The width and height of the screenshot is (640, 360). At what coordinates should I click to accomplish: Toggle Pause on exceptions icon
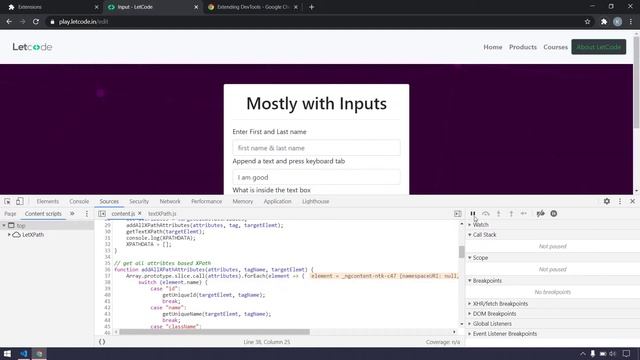pyautogui.click(x=553, y=213)
